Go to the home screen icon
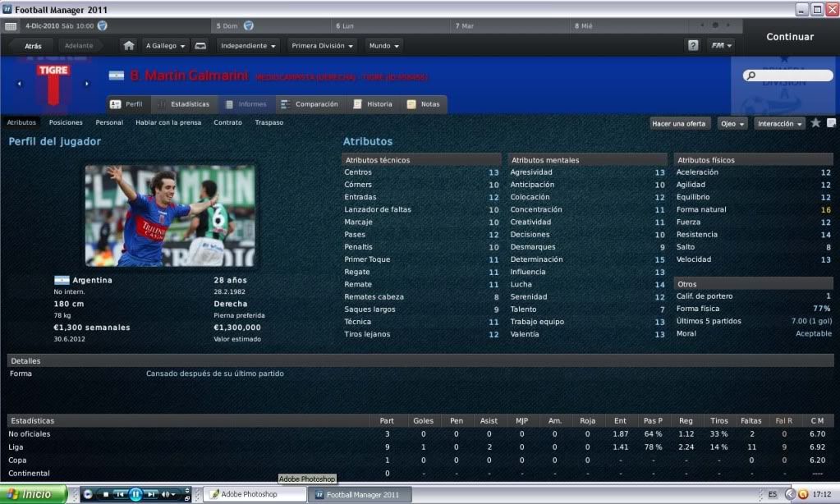This screenshot has height=504, width=840. [129, 45]
